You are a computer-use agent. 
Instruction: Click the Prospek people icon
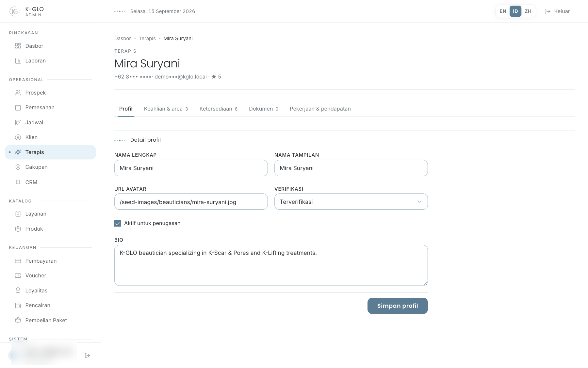click(x=18, y=93)
